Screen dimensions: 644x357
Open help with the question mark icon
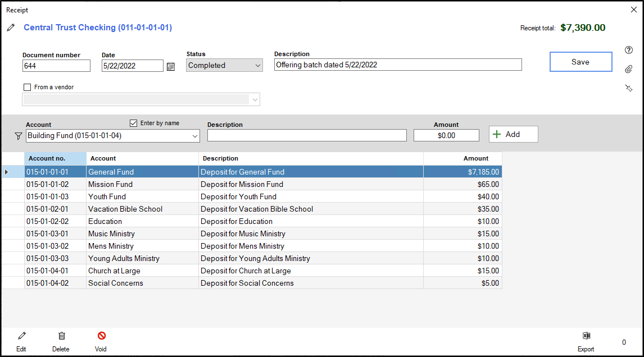pyautogui.click(x=629, y=50)
